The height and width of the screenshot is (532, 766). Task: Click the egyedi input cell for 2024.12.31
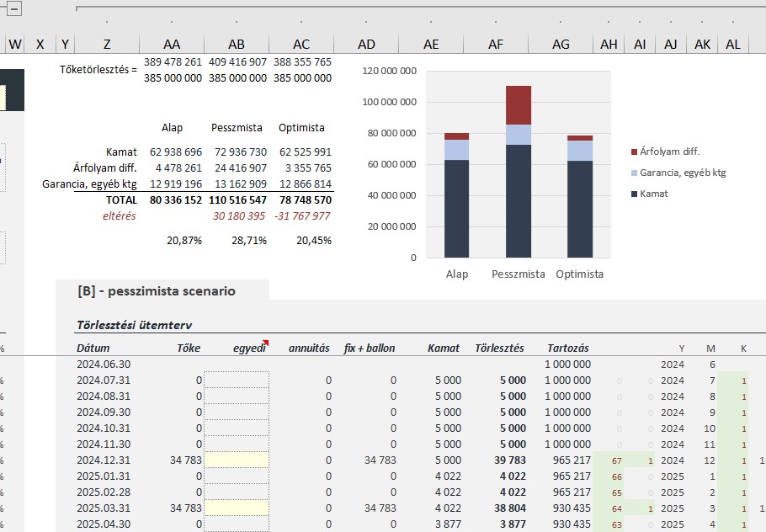point(237,460)
